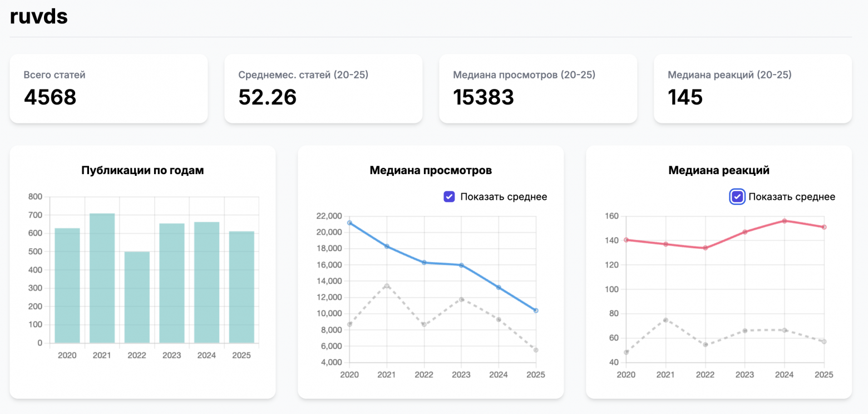This screenshot has width=868, height=414.
Task: Select the monthly average value 52.26
Action: coord(268,97)
